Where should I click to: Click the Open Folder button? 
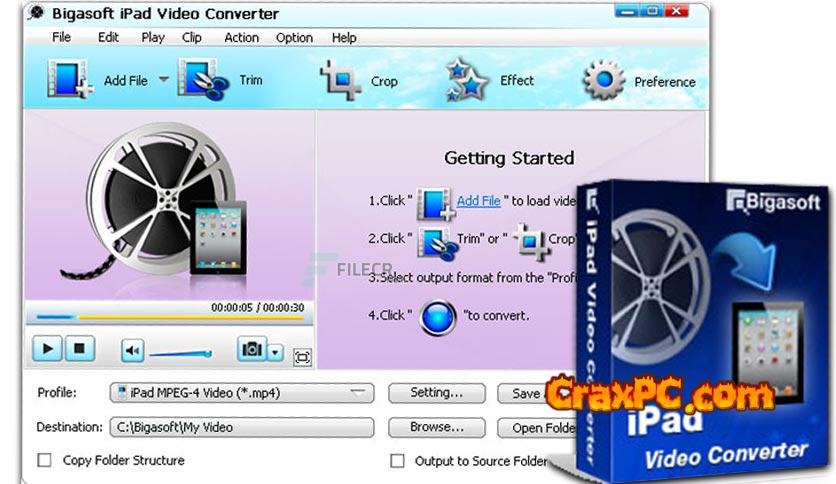click(537, 428)
